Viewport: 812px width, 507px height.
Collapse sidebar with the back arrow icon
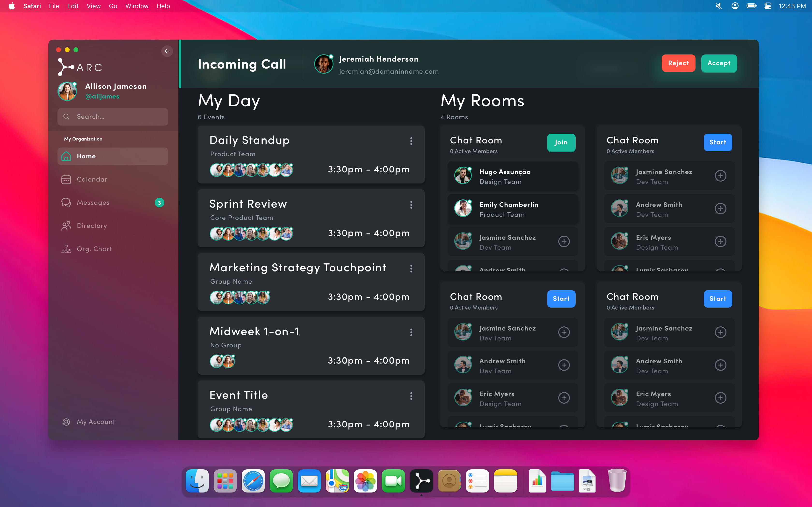point(167,51)
